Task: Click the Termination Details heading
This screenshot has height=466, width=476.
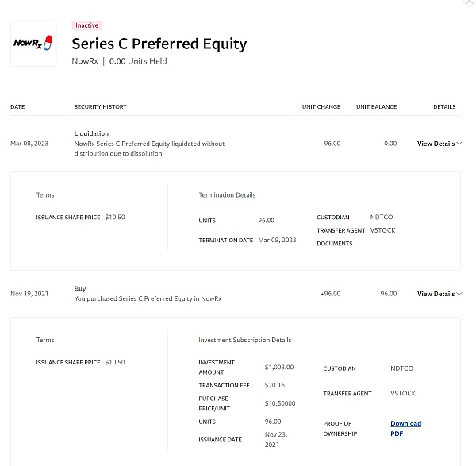Action: point(227,194)
